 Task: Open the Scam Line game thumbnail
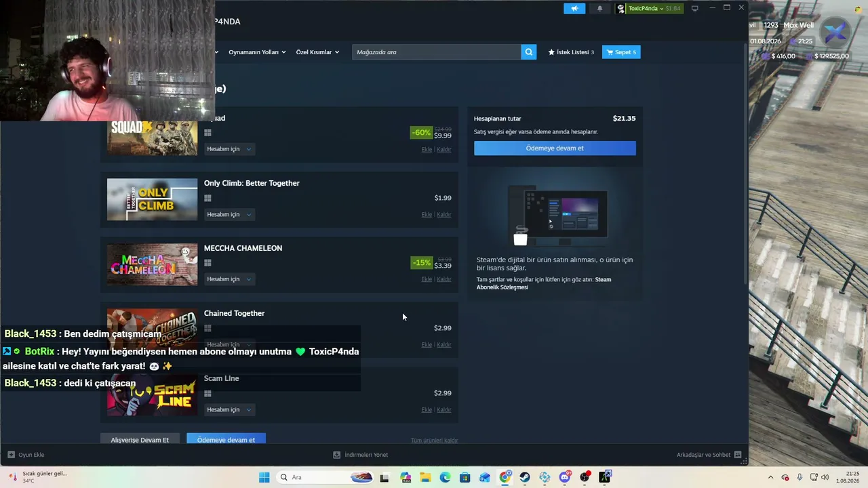[x=152, y=394]
